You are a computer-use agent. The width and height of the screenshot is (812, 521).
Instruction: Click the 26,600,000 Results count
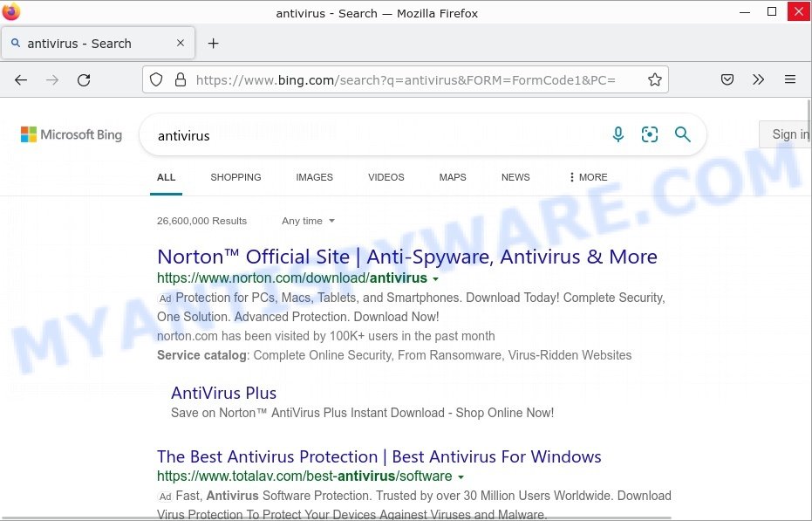pos(202,221)
